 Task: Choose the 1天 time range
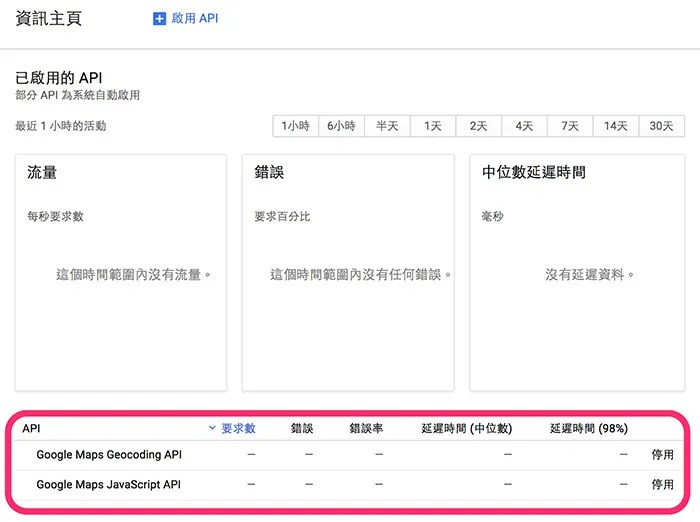click(433, 126)
